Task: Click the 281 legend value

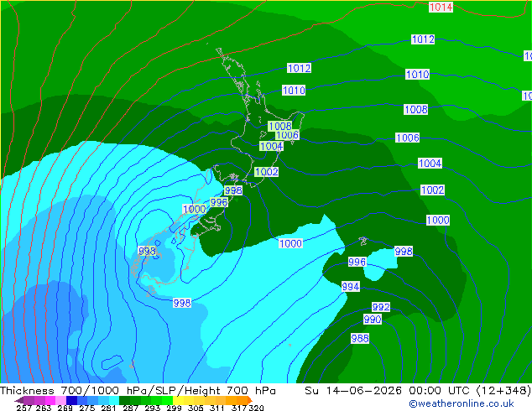Action: 108,408
